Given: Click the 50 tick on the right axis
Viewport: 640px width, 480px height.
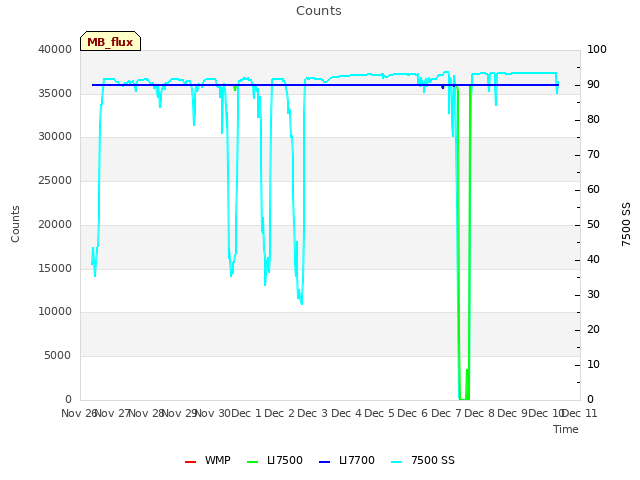Looking at the screenshot, I should coord(593,224).
